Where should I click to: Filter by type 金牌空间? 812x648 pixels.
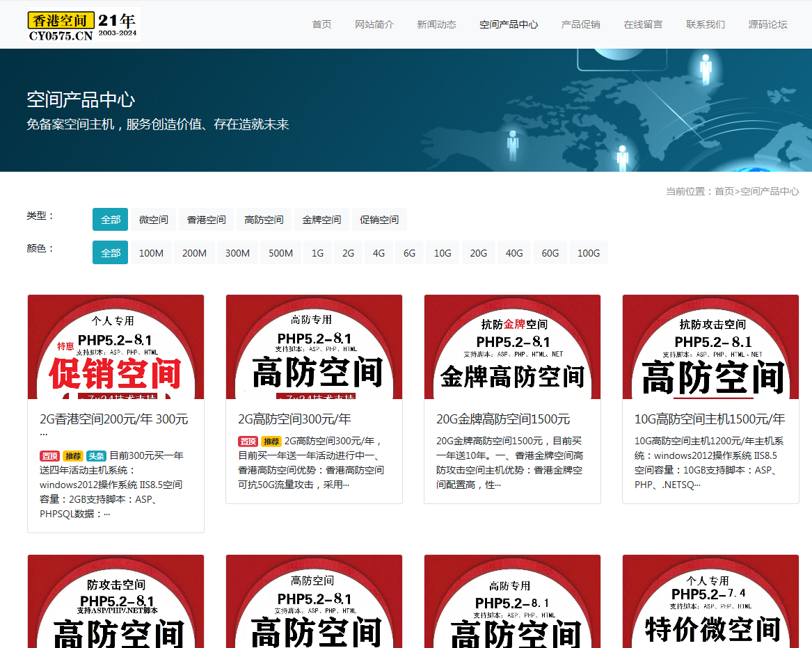click(321, 220)
